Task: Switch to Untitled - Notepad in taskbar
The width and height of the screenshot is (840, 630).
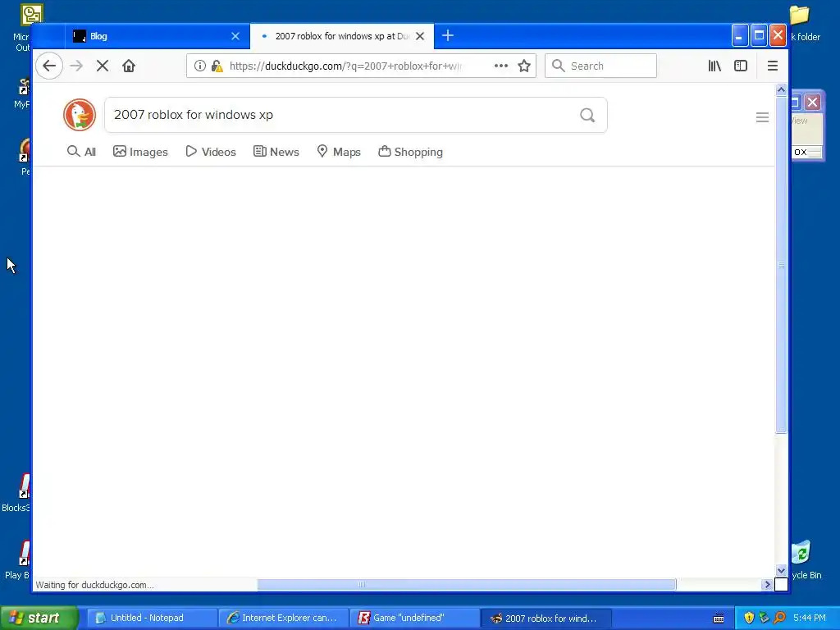Action: click(x=151, y=618)
